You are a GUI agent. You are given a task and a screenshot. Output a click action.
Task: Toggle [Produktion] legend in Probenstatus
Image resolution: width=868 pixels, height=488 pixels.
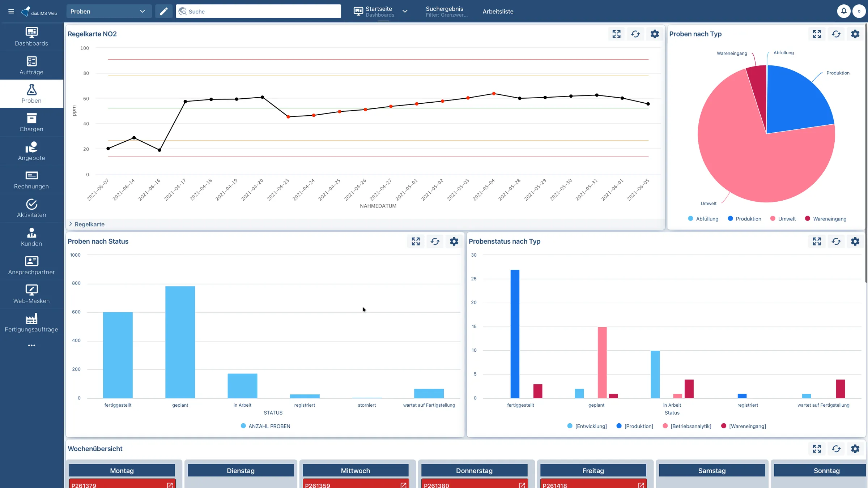tap(635, 426)
